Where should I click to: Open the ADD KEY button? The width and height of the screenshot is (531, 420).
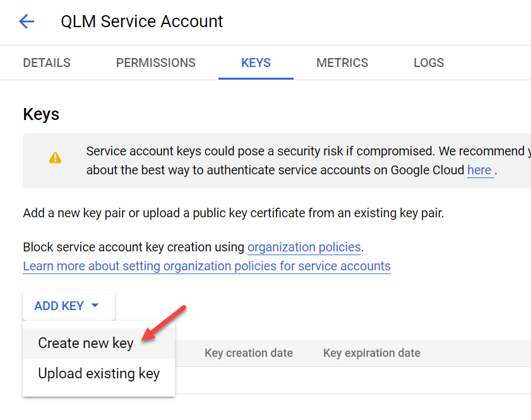pos(69,306)
